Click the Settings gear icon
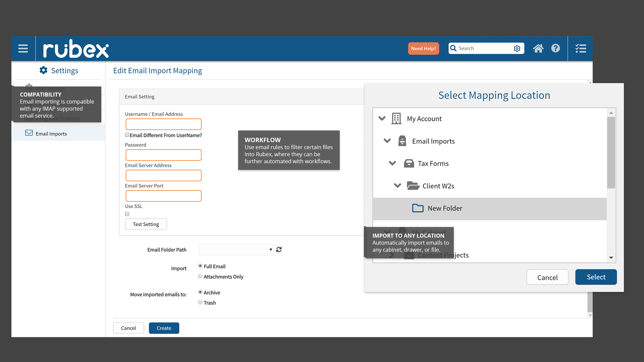The width and height of the screenshot is (644, 362). (44, 70)
